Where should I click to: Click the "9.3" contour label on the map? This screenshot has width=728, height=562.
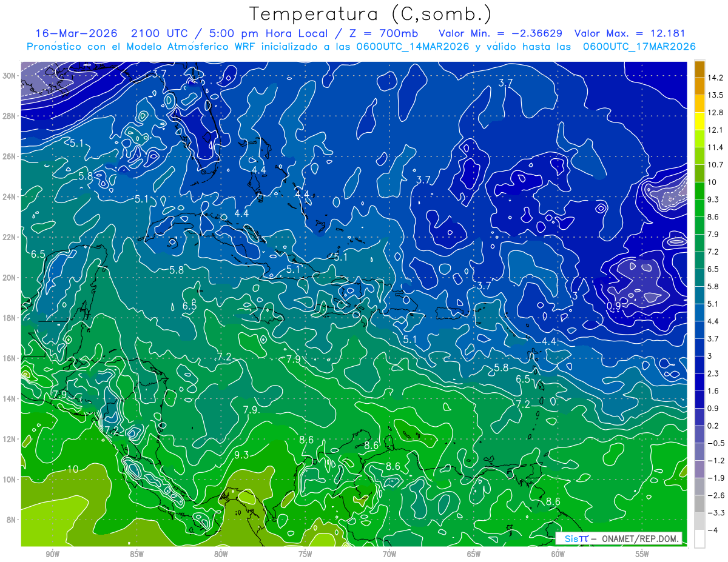pyautogui.click(x=242, y=455)
